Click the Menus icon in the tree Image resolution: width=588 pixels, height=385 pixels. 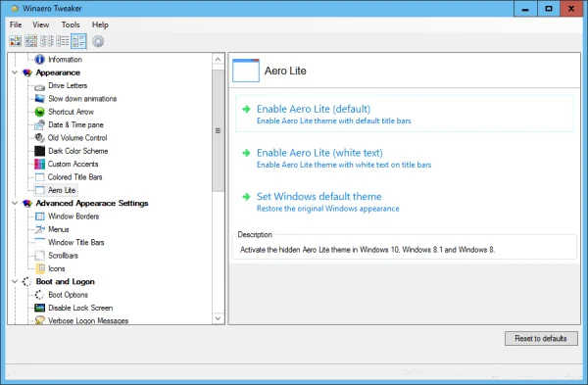(39, 229)
